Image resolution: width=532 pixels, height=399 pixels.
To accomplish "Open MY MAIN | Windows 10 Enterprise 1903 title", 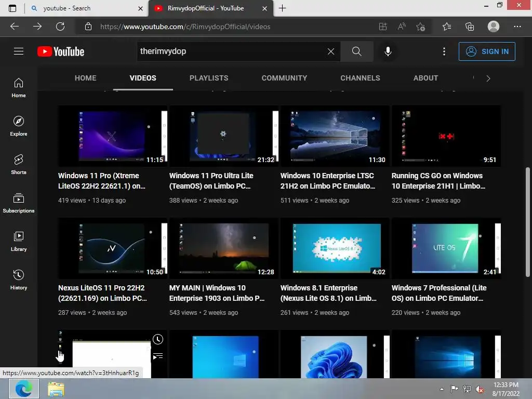I will click(217, 293).
